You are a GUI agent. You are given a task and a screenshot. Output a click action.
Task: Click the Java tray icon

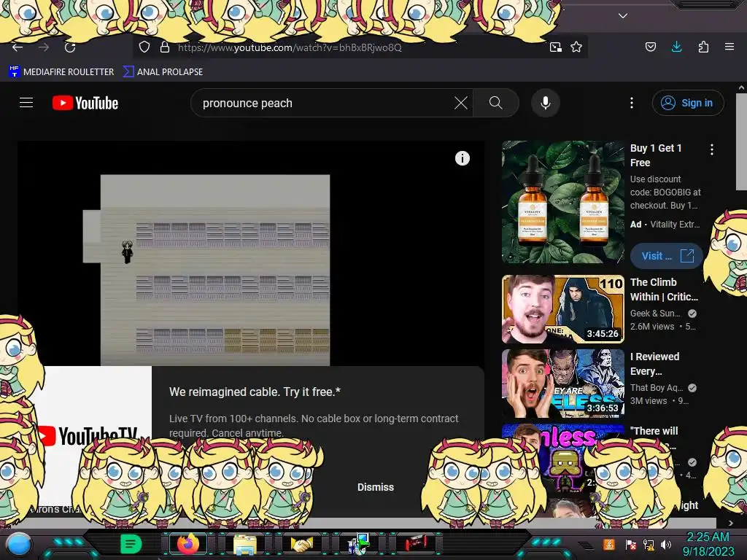point(609,544)
